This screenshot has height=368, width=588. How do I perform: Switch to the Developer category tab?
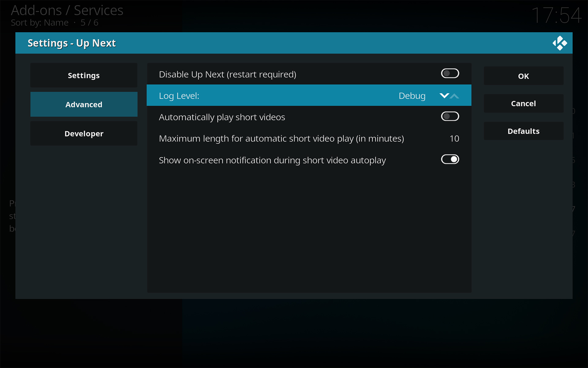point(84,133)
